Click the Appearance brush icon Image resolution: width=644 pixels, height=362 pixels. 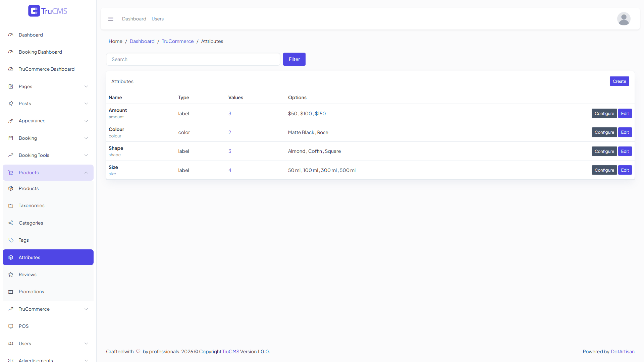click(x=11, y=121)
